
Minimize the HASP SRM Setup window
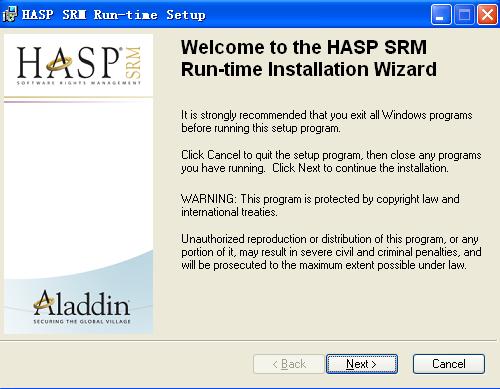(441, 15)
